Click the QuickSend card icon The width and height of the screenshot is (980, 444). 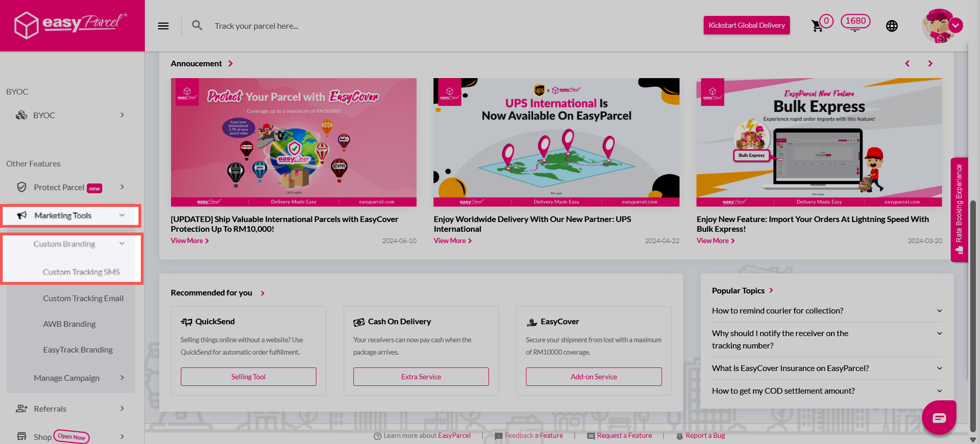186,322
